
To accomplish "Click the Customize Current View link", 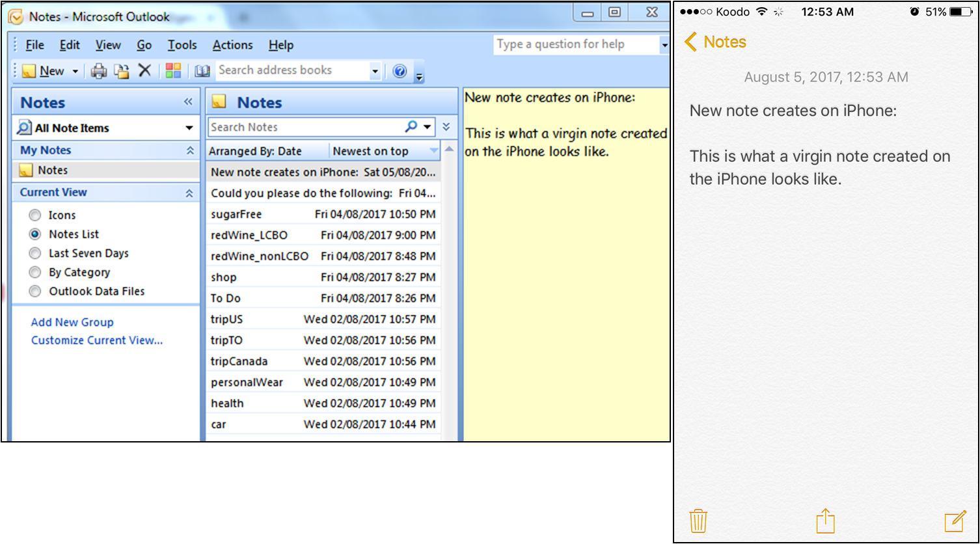I will tap(97, 340).
